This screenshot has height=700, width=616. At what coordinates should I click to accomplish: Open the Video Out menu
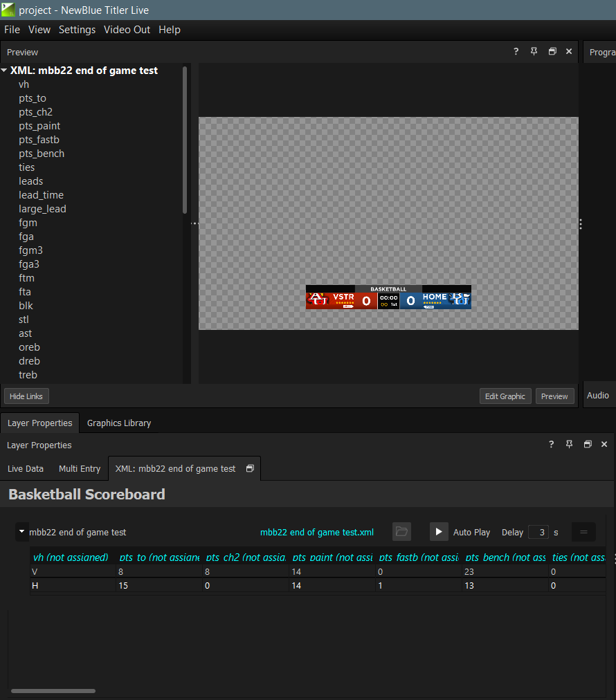coord(127,30)
